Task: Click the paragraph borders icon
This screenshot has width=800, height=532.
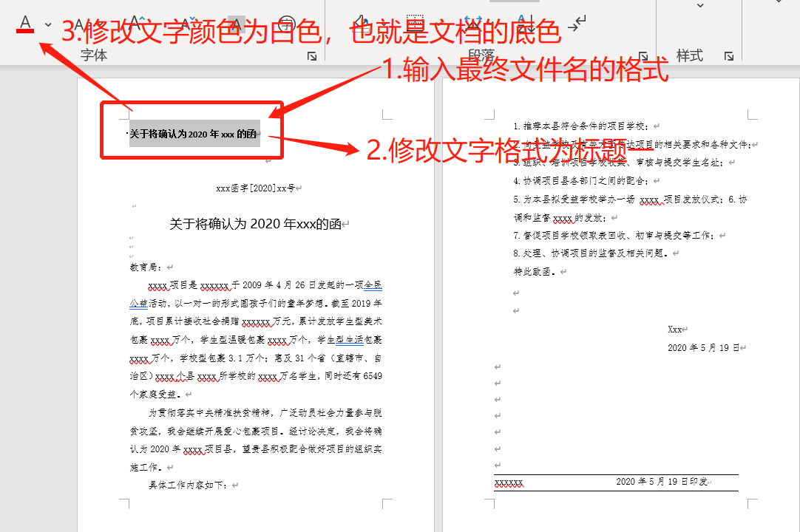Action: (x=416, y=23)
